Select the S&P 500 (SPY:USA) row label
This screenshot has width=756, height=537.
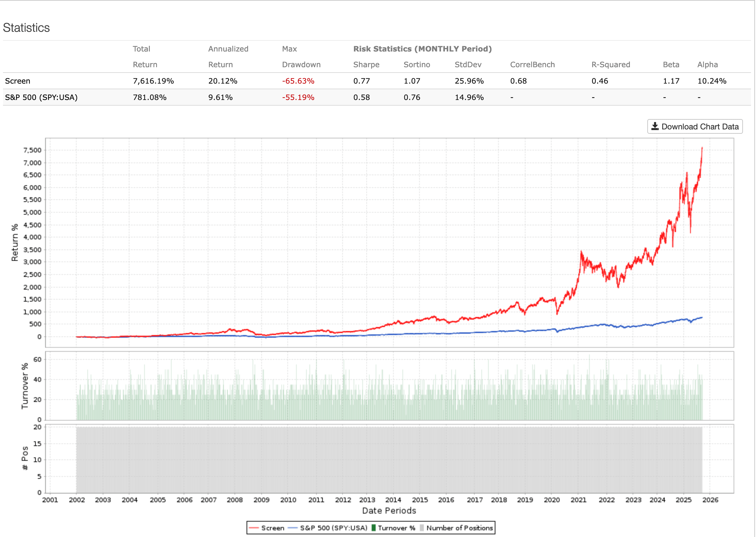(x=41, y=97)
